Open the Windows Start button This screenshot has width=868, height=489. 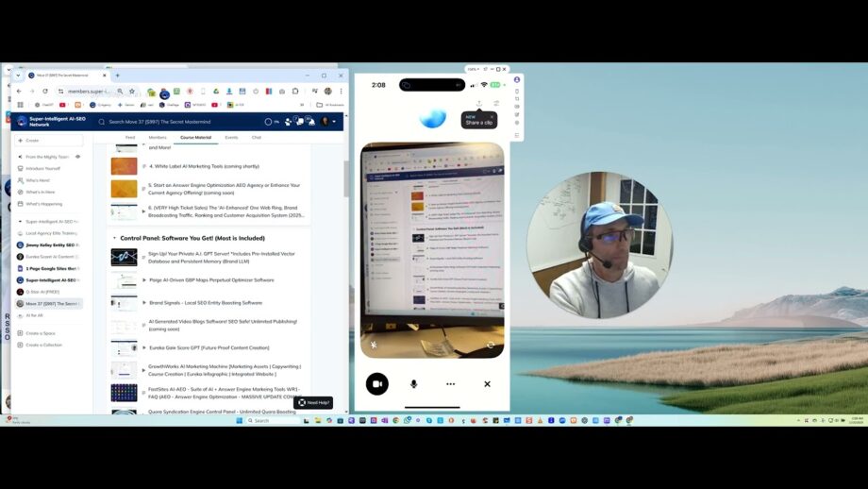(x=239, y=420)
